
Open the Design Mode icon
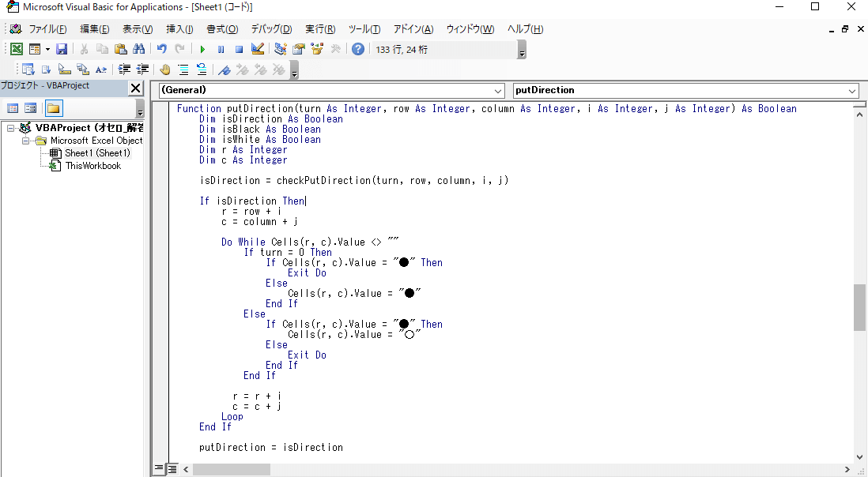pos(256,48)
